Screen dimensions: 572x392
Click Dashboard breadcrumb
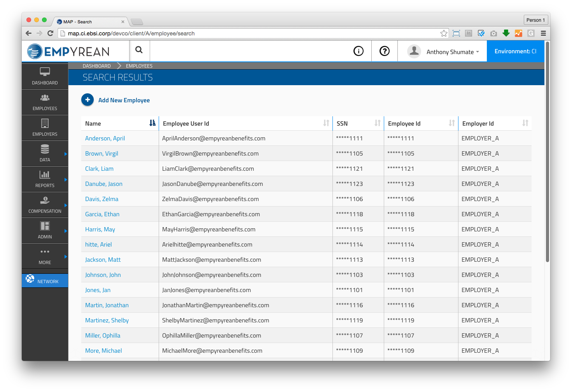point(96,66)
